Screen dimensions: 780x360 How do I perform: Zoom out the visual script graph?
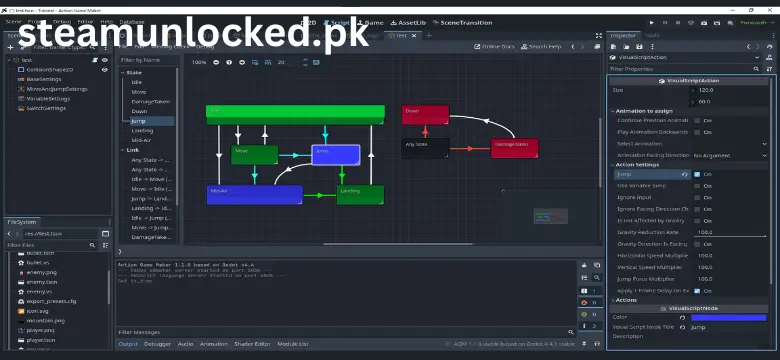(x=216, y=63)
